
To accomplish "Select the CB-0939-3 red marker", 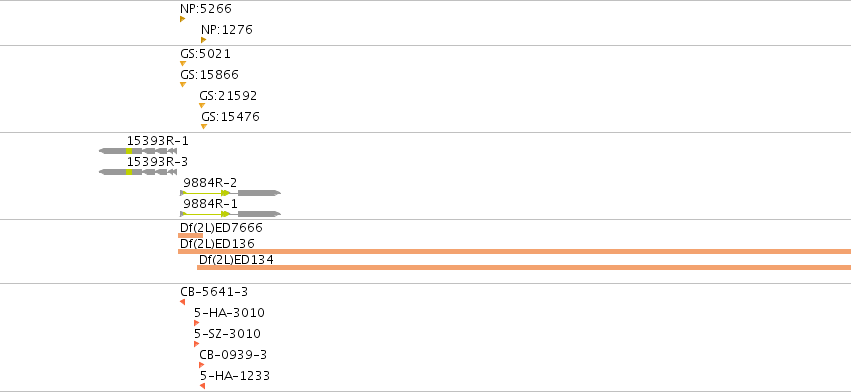I will (201, 365).
